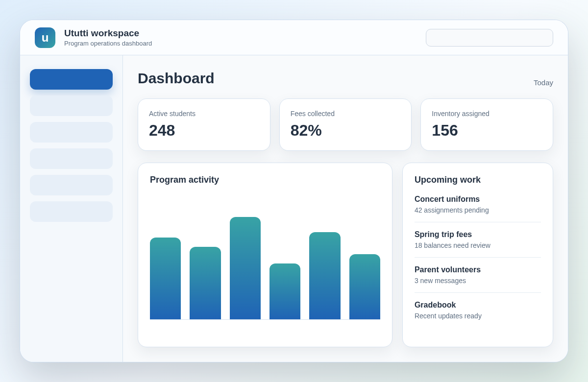Click the Program activity heading
The image size is (588, 382).
[184, 180]
